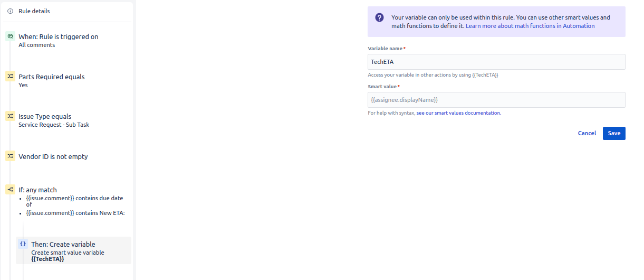Click the Rule details info icon
Screen dimensions: 644x280
10,11
